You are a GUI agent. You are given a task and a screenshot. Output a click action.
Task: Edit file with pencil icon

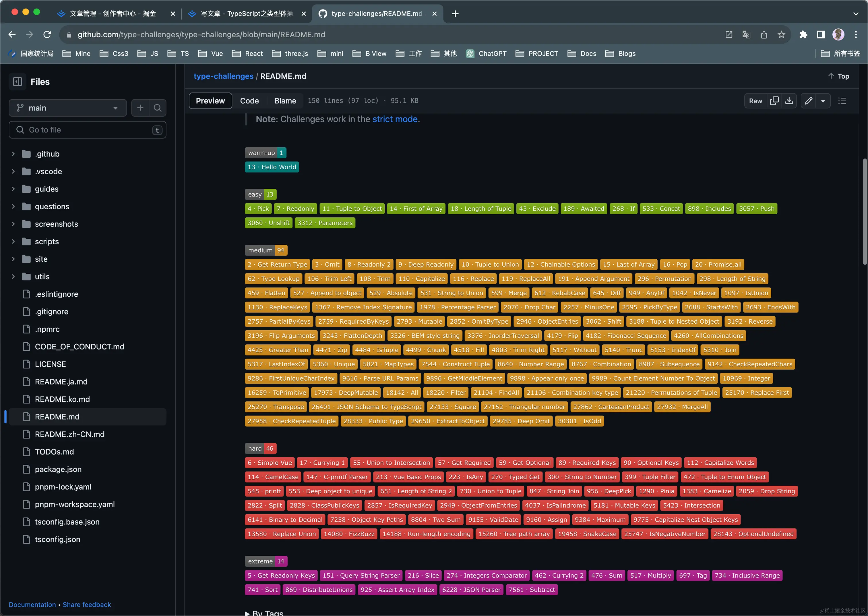pos(809,101)
